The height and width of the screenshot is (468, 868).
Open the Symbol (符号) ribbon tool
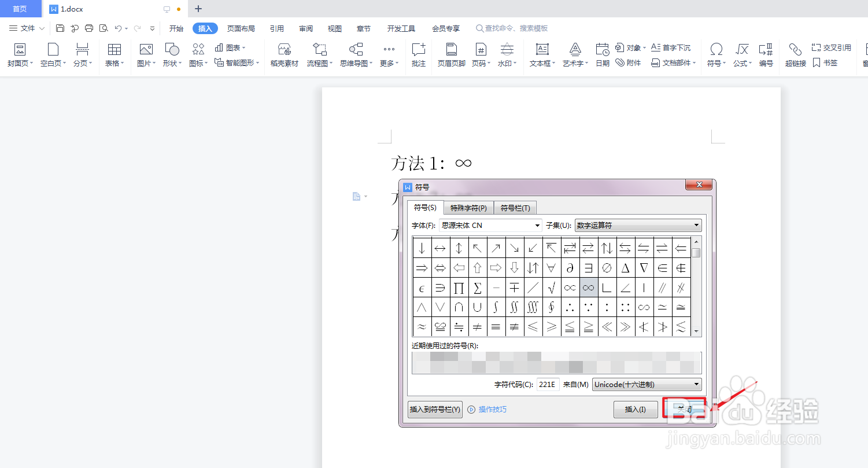(716, 56)
